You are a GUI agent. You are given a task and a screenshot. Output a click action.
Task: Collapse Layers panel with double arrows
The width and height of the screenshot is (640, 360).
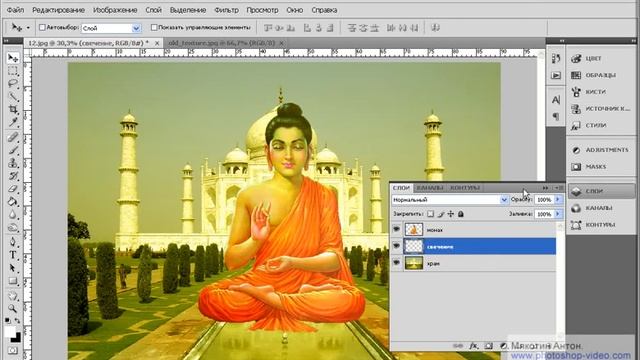(545, 188)
